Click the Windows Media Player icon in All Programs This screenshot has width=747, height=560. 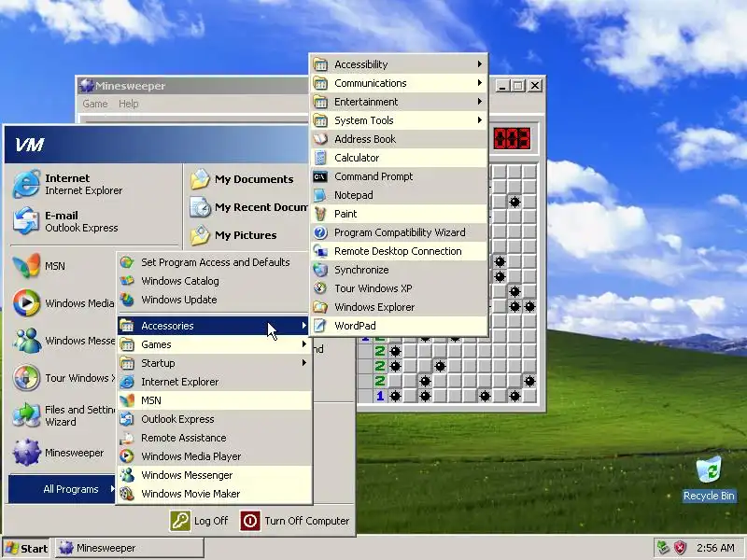[127, 456]
